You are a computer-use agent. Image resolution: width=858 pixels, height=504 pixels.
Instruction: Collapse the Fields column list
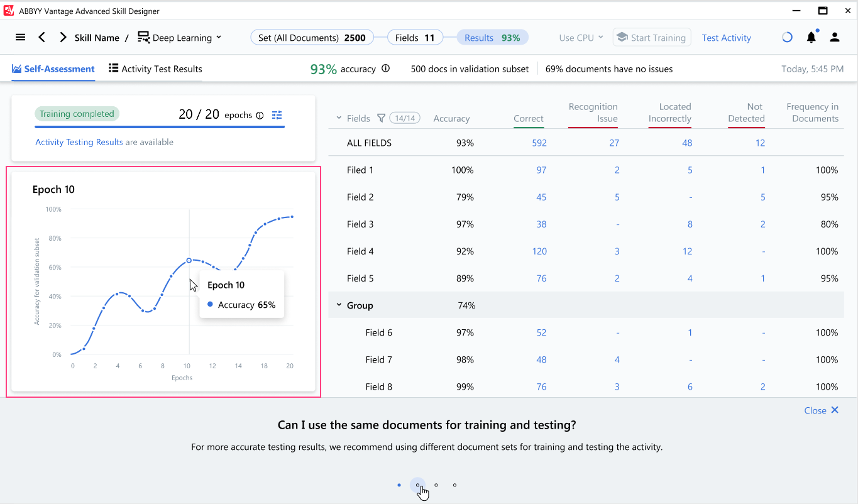click(x=338, y=118)
